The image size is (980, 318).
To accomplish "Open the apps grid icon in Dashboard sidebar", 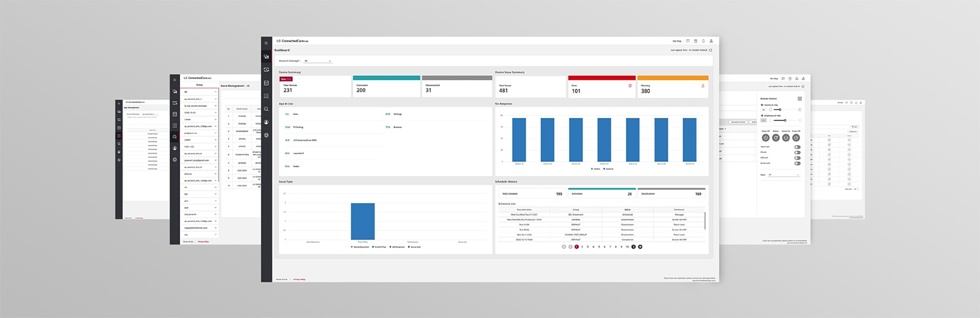I will click(x=266, y=96).
